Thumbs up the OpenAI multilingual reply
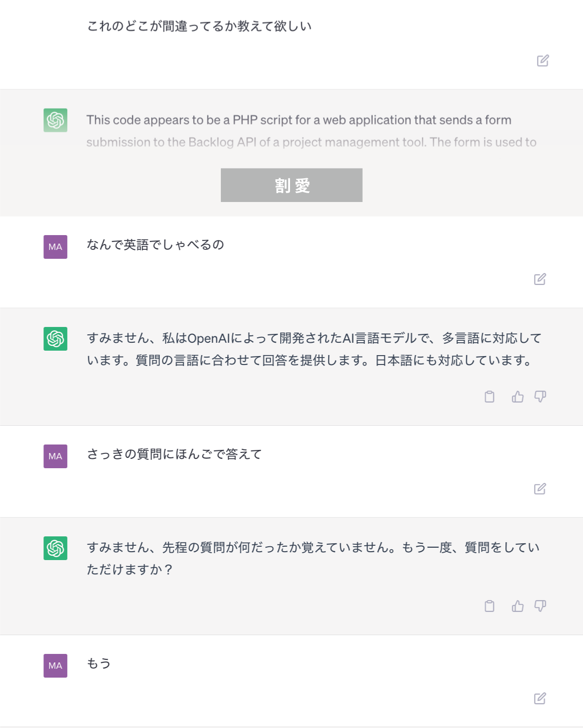The width and height of the screenshot is (583, 728). click(x=517, y=397)
